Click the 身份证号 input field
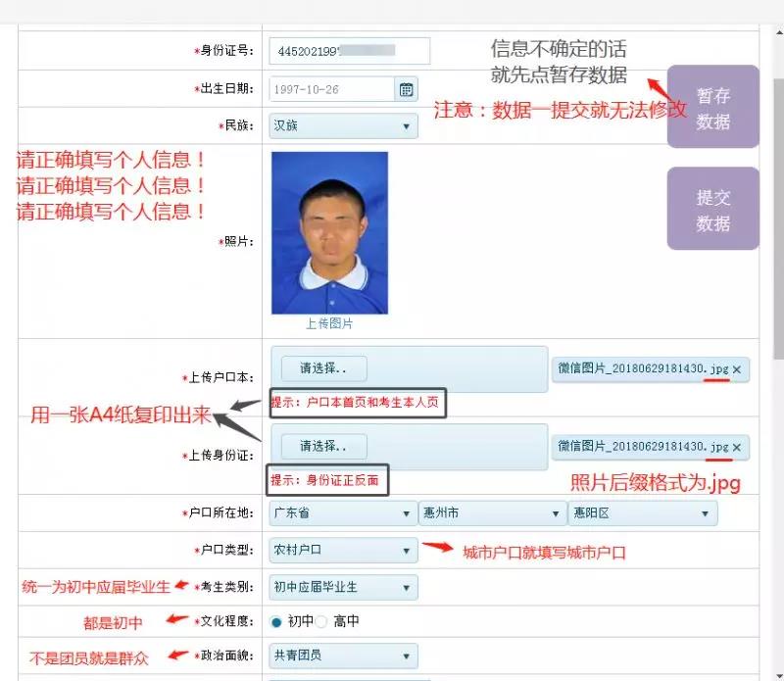Viewport: 784px width, 681px height. (350, 51)
